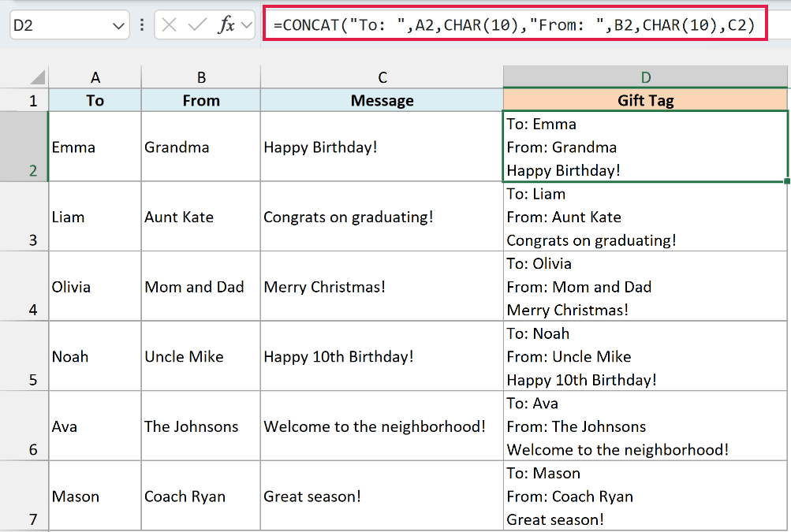
Task: Select row 3 header
Action: click(24, 216)
